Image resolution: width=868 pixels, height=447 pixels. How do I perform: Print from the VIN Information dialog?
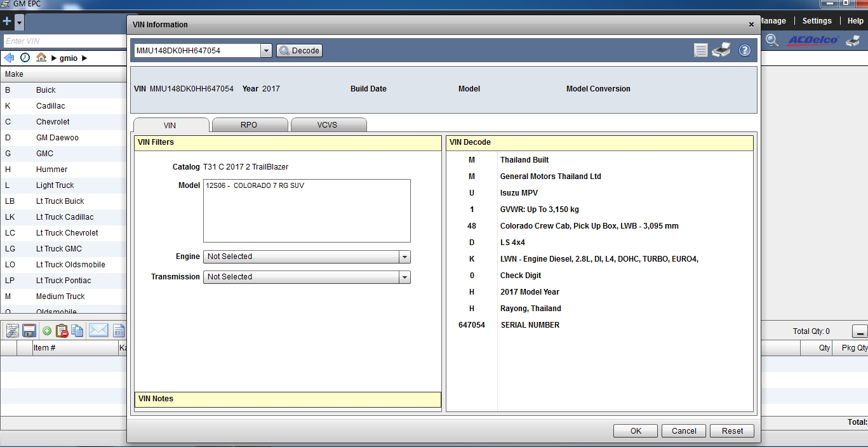point(721,50)
